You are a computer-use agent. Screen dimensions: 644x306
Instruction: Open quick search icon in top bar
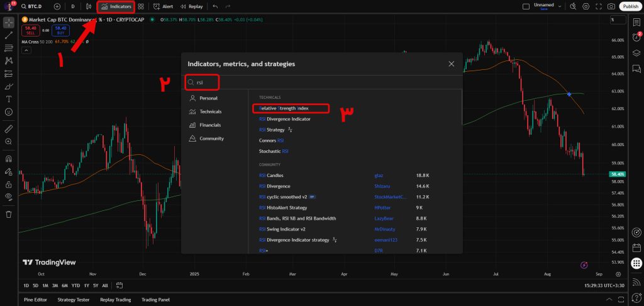pyautogui.click(x=574, y=6)
